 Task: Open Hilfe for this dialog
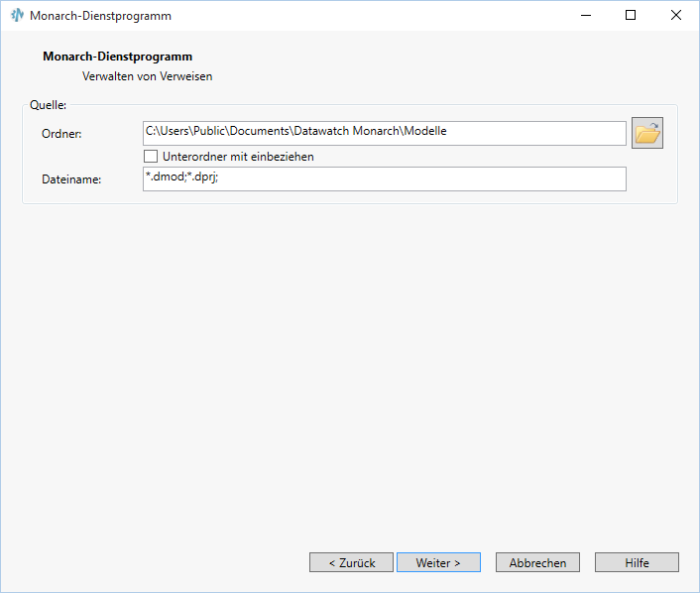coord(637,562)
